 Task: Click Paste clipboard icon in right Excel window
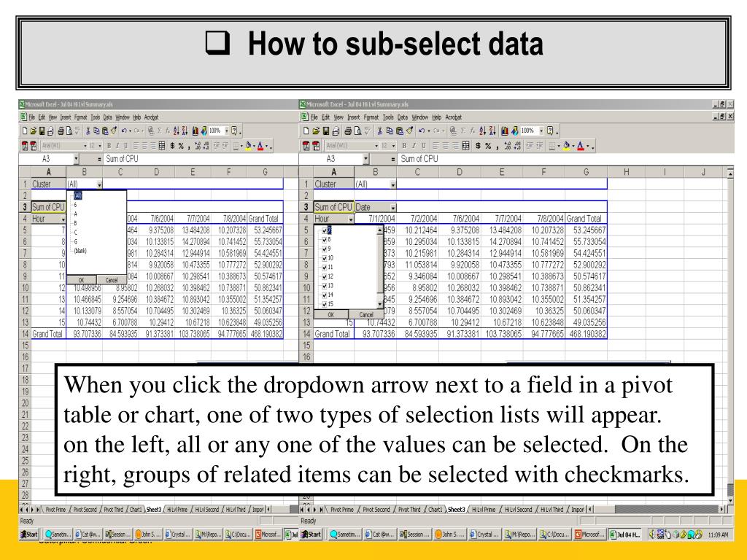coord(399,131)
